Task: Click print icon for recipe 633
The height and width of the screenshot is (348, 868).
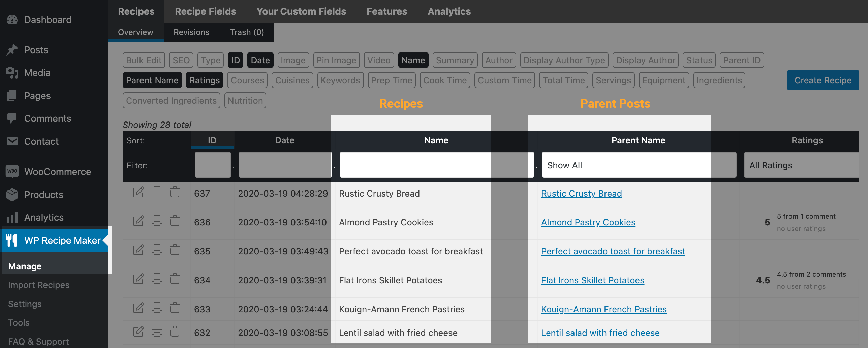Action: (157, 308)
